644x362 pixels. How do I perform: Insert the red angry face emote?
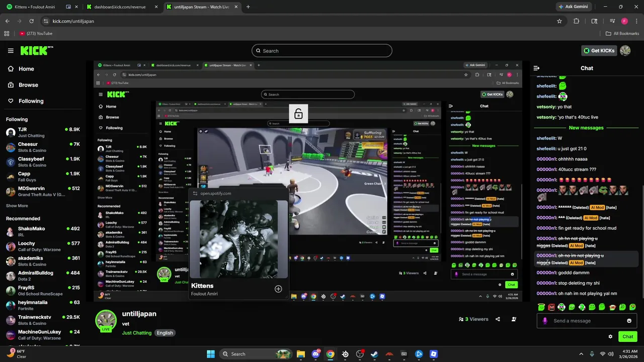(551, 307)
